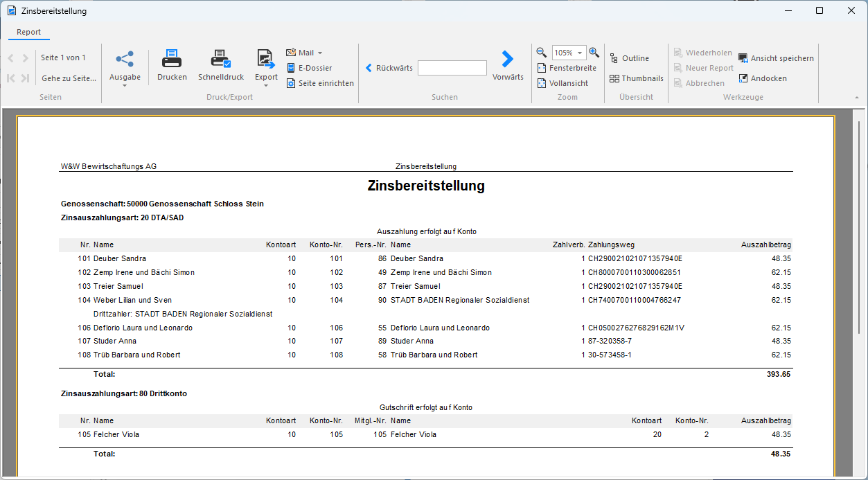
Task: Click the Zinsbereitstellung report heading
Action: 426,186
